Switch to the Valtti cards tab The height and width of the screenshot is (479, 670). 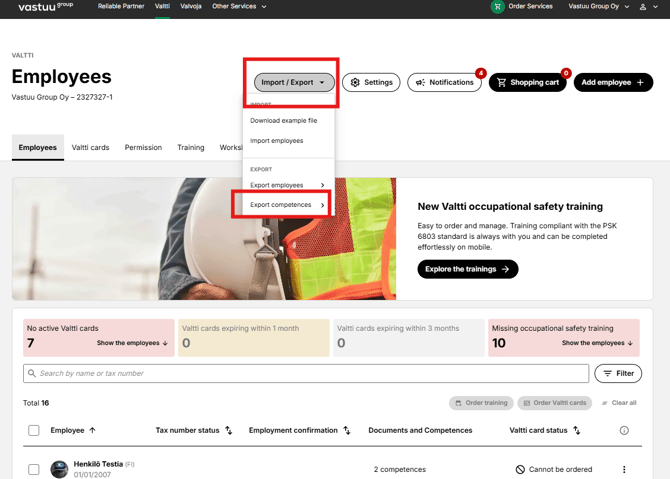[x=90, y=147]
